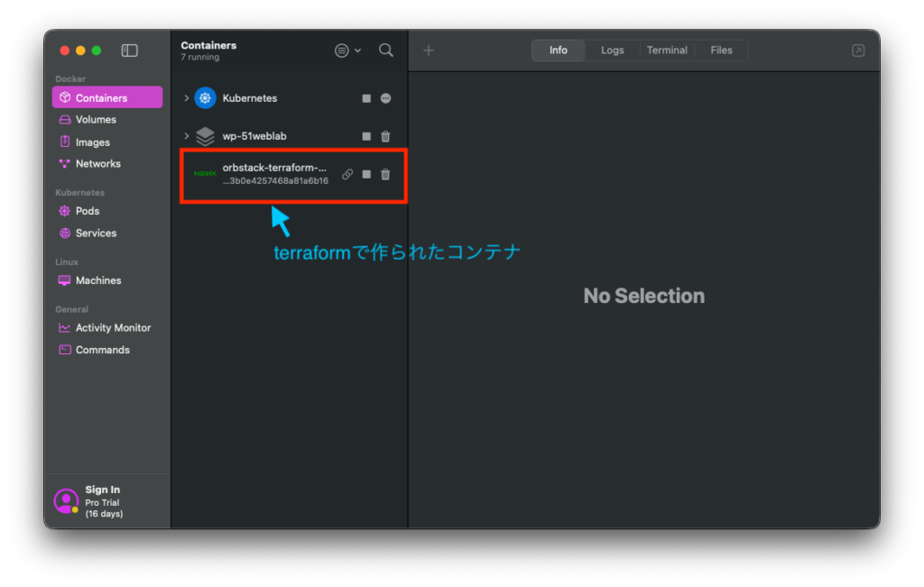Switch to the Logs tab
This screenshot has width=924, height=587.
coord(613,50)
